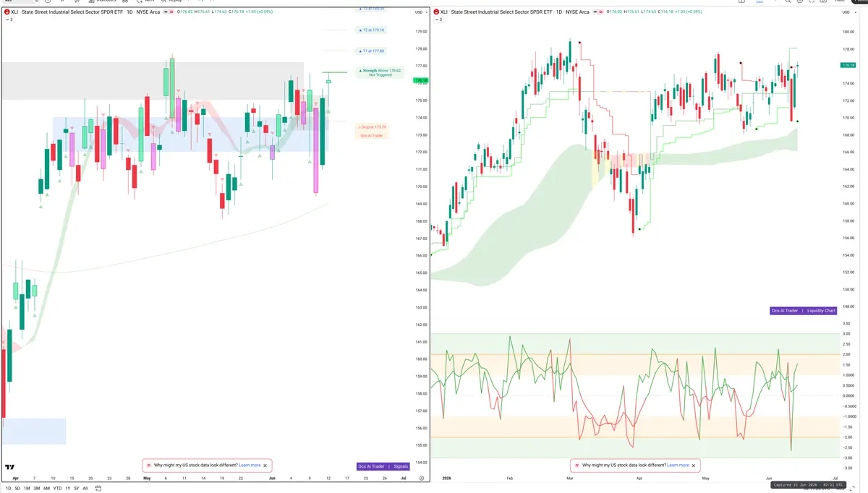Click the Scalp at 173.76 label
868x493 pixels.
(x=373, y=127)
